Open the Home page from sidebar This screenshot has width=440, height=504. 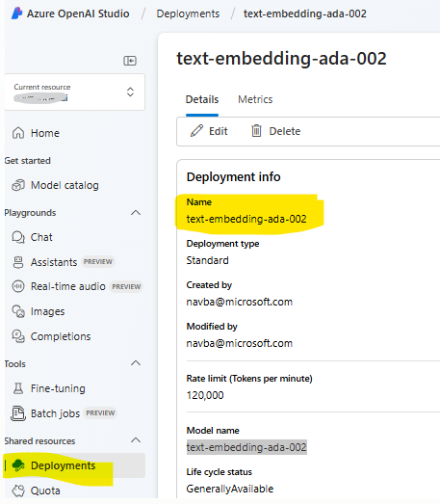pyautogui.click(x=36, y=133)
